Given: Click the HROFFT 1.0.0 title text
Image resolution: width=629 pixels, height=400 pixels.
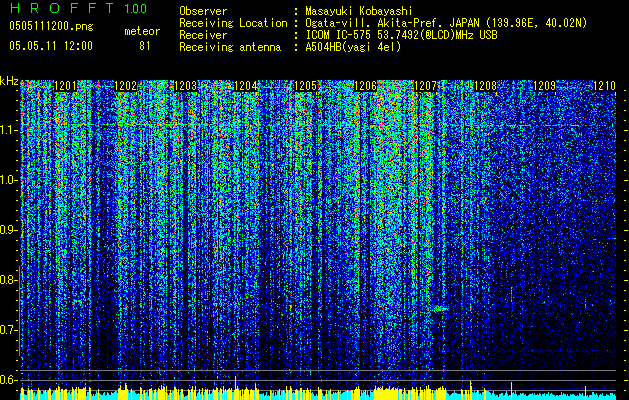Looking at the screenshot, I should tap(79, 8).
